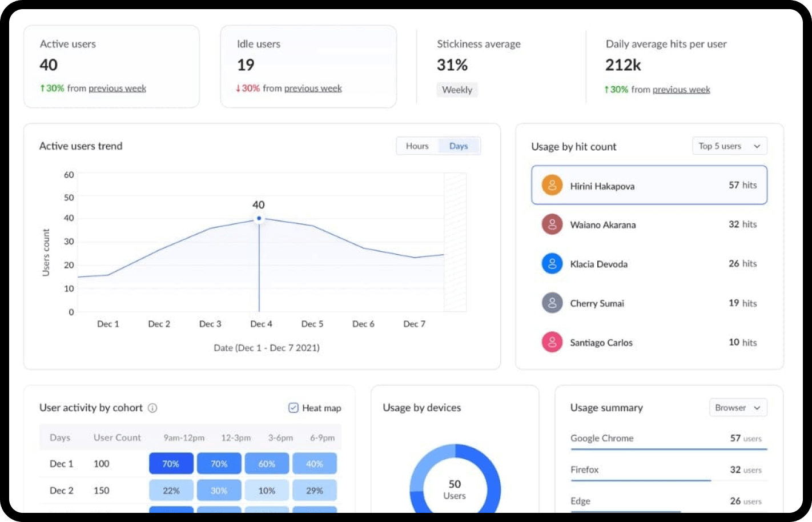Click Santiago Carlos's pink avatar icon
The height and width of the screenshot is (522, 812).
tap(552, 343)
